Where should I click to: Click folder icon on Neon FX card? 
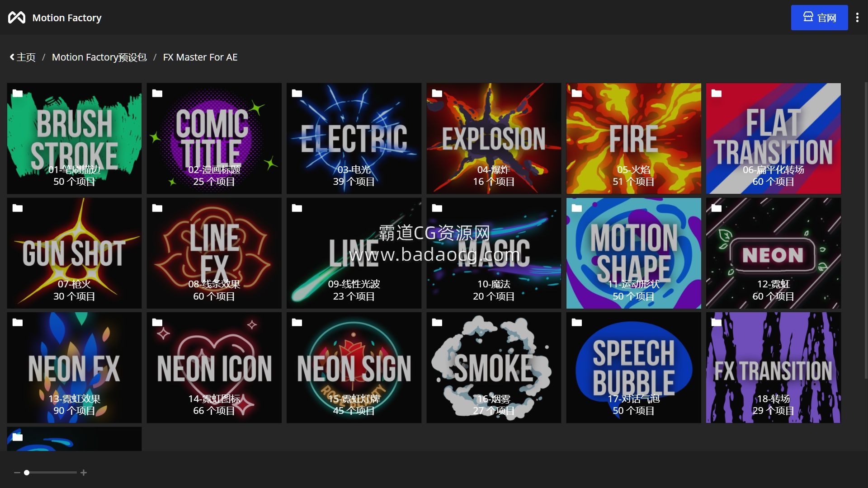(x=18, y=323)
